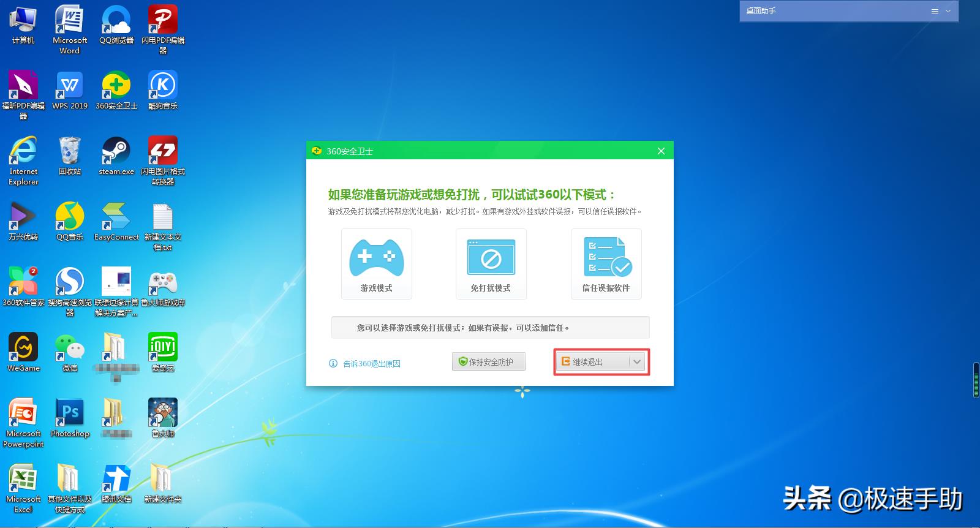Image resolution: width=980 pixels, height=528 pixels.
Task: Select 游戏模式 game mode option
Action: point(377,264)
